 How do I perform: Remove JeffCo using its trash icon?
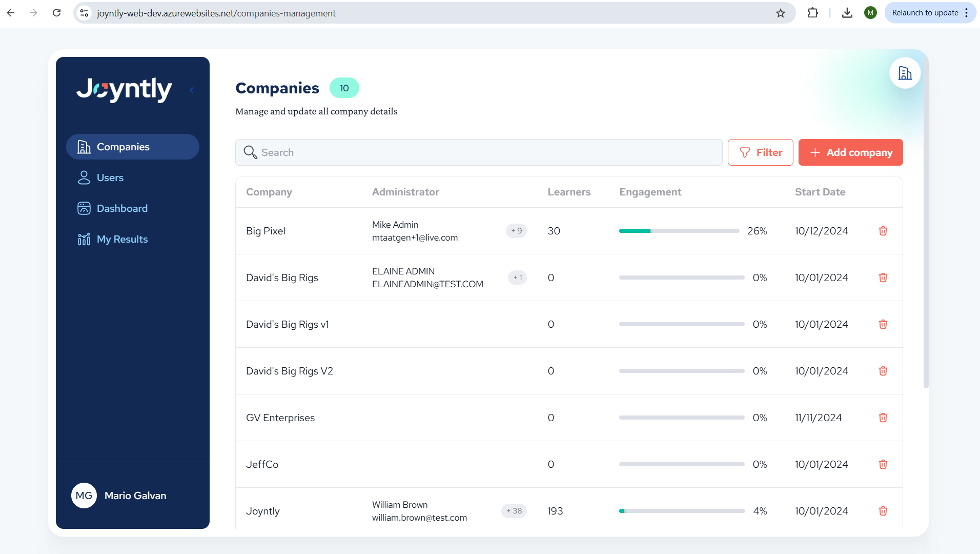coord(883,464)
